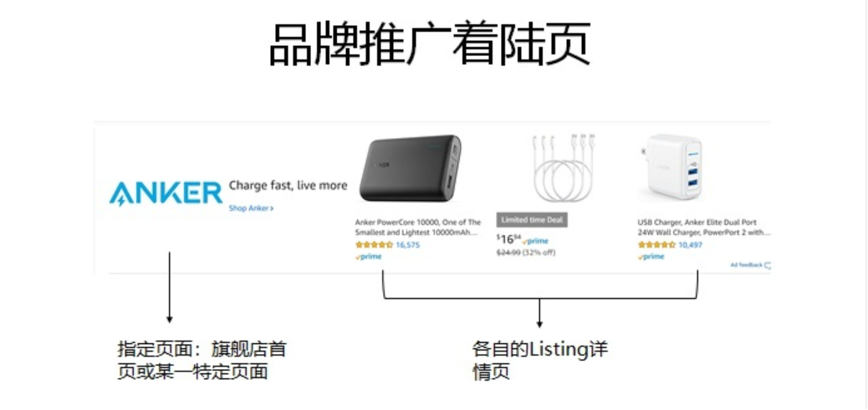Image resolution: width=868 pixels, height=410 pixels.
Task: Click the Ad feedback speech bubble icon
Action: coord(768,265)
